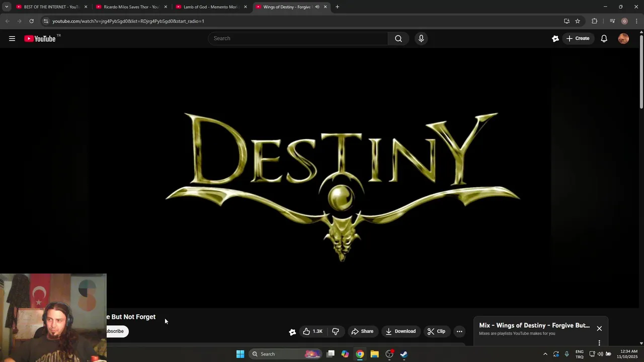Open Copilot from taskbar

pos(345,354)
